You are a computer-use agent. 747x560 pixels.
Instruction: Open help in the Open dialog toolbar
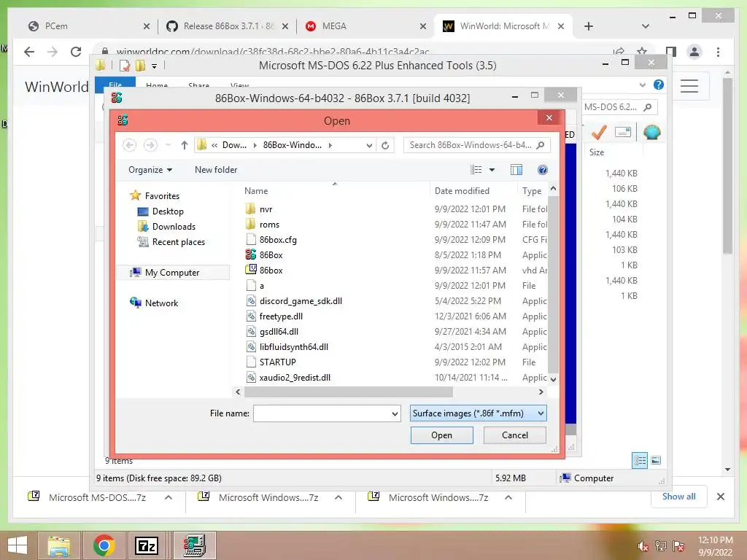542,169
